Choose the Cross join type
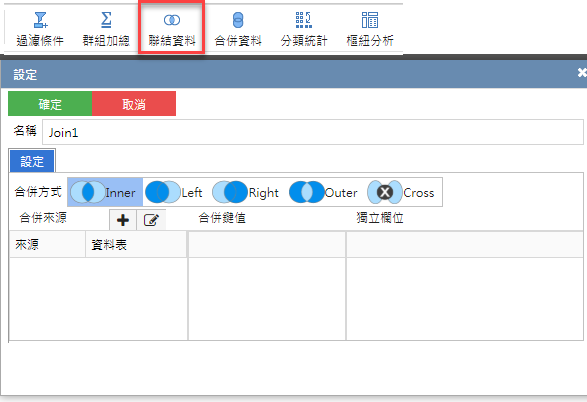 coord(401,192)
